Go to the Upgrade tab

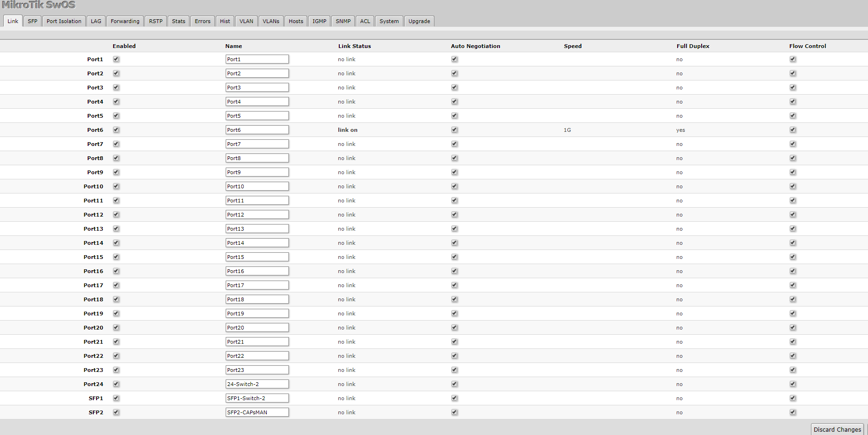pyautogui.click(x=419, y=21)
